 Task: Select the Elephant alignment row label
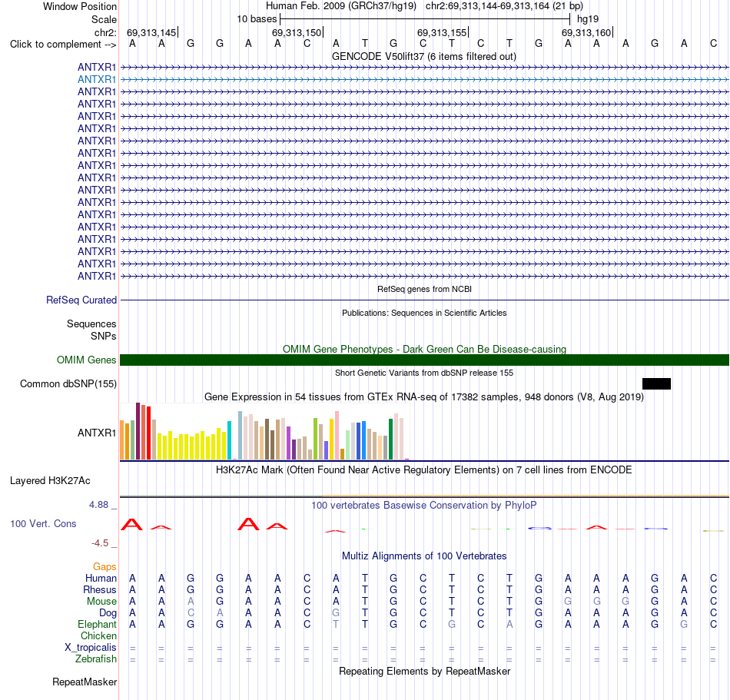point(97,625)
